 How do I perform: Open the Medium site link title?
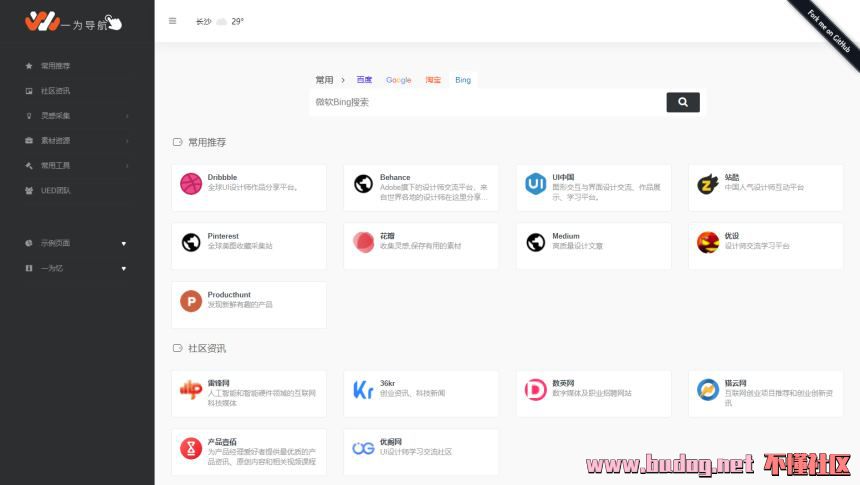(x=566, y=236)
